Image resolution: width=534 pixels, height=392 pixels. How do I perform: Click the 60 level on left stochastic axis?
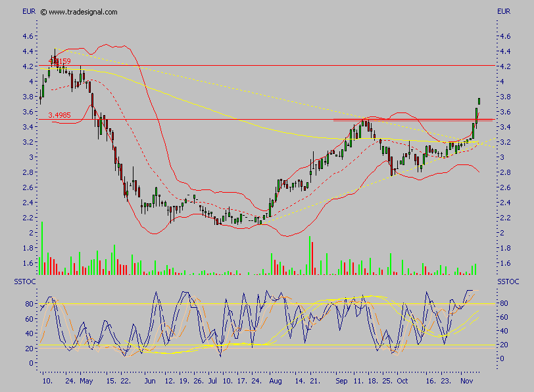coord(29,318)
